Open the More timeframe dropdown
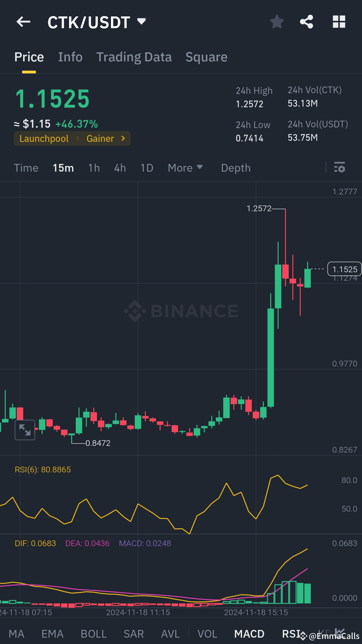The width and height of the screenshot is (362, 644). click(185, 168)
